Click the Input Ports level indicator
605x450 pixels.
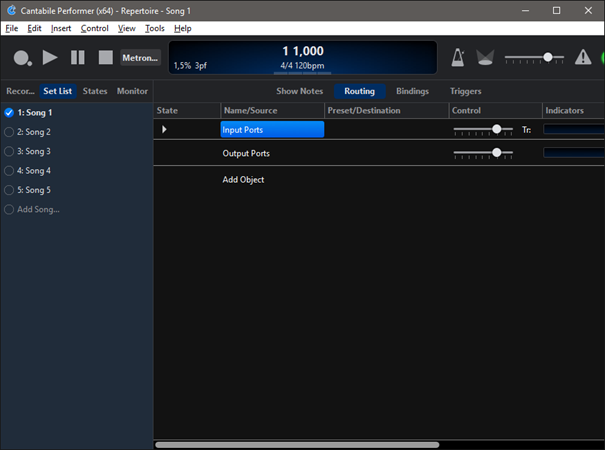click(574, 129)
